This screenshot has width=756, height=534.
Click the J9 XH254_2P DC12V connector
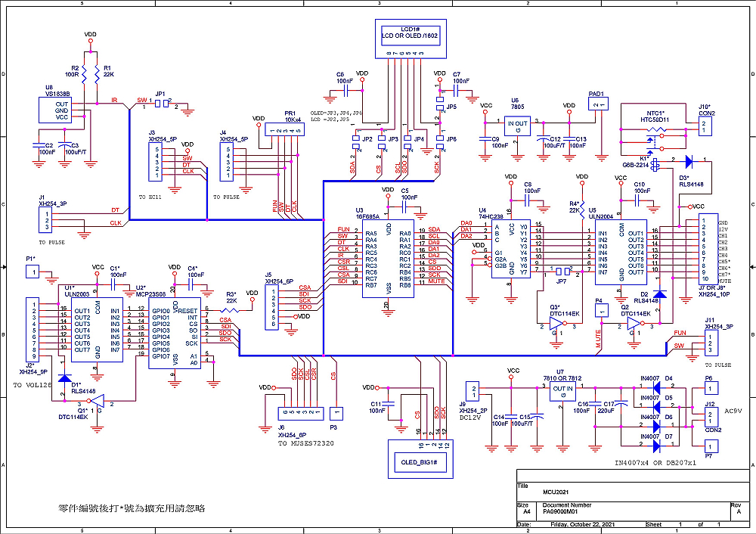click(x=473, y=391)
